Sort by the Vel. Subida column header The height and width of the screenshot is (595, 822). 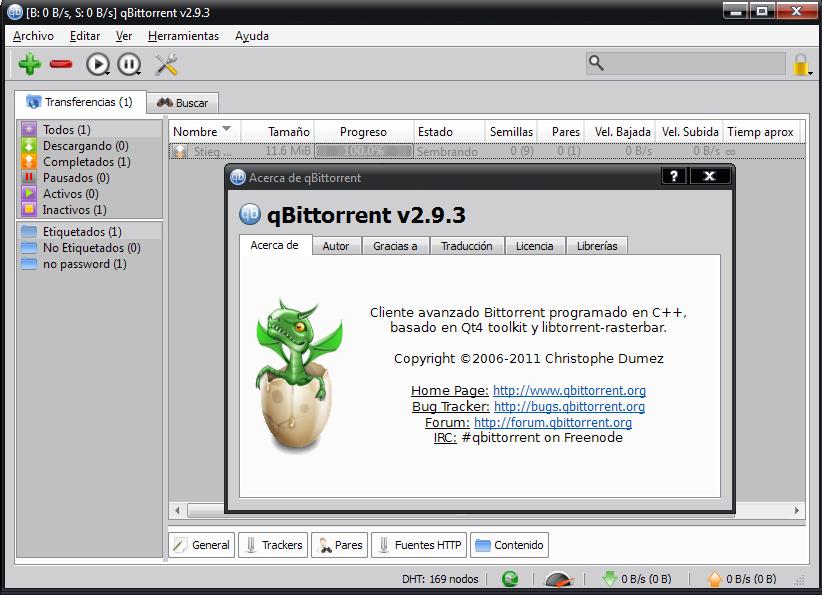click(x=689, y=132)
